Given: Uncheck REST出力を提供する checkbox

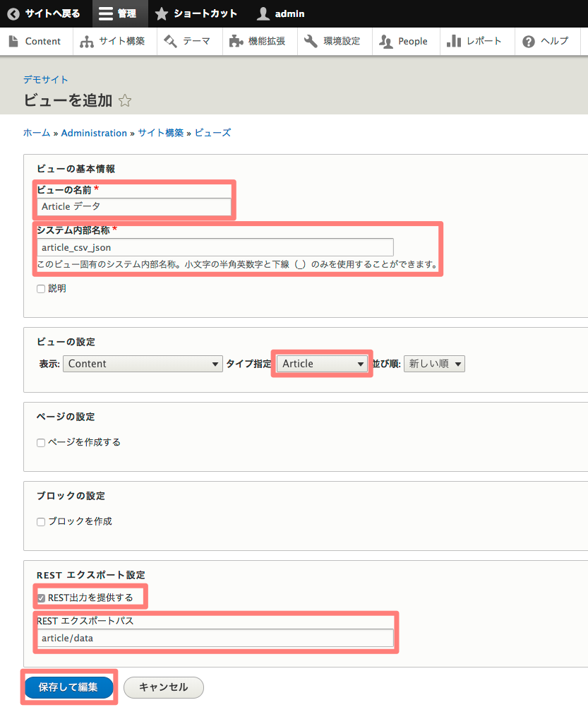Looking at the screenshot, I should tap(41, 598).
